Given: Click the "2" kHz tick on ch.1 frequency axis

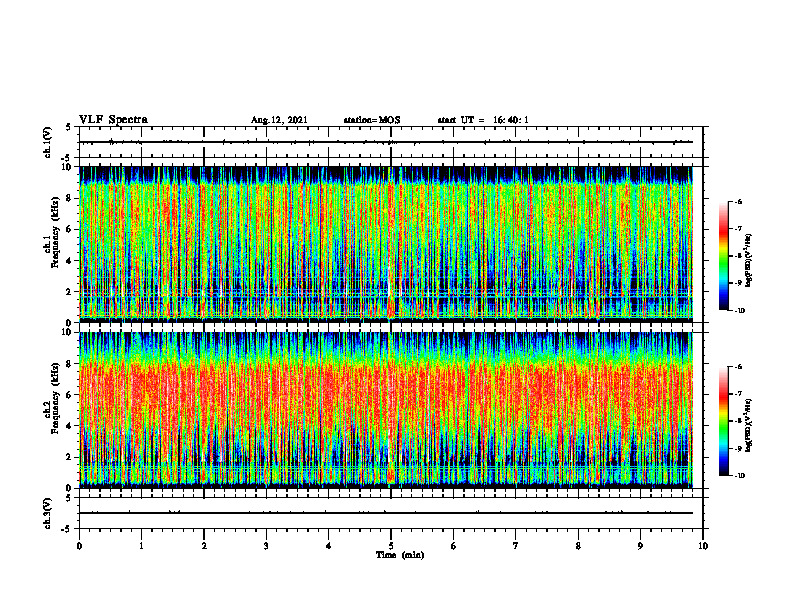Looking at the screenshot, I should 70,291.
